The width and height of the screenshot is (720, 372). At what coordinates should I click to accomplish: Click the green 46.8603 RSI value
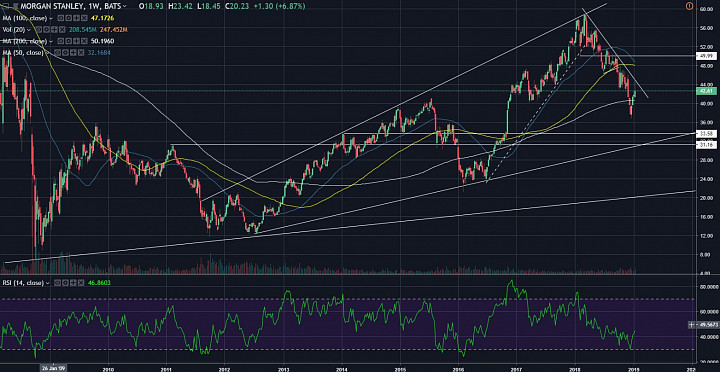tap(99, 283)
